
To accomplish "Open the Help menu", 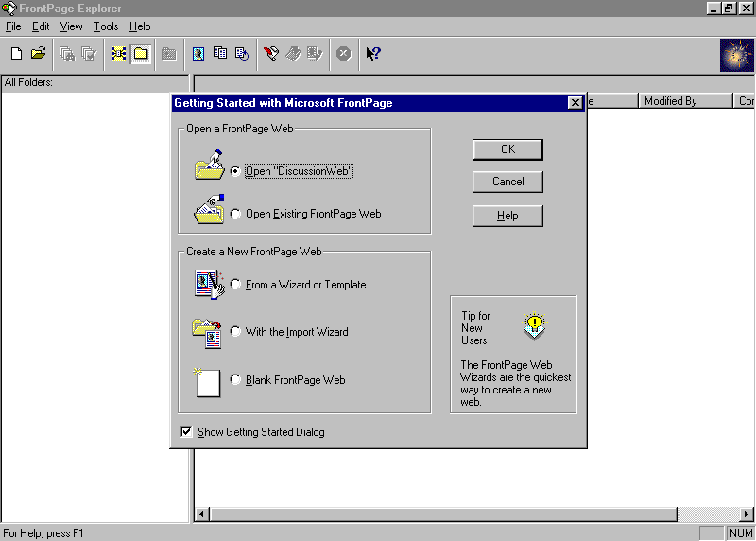I will coord(140,26).
